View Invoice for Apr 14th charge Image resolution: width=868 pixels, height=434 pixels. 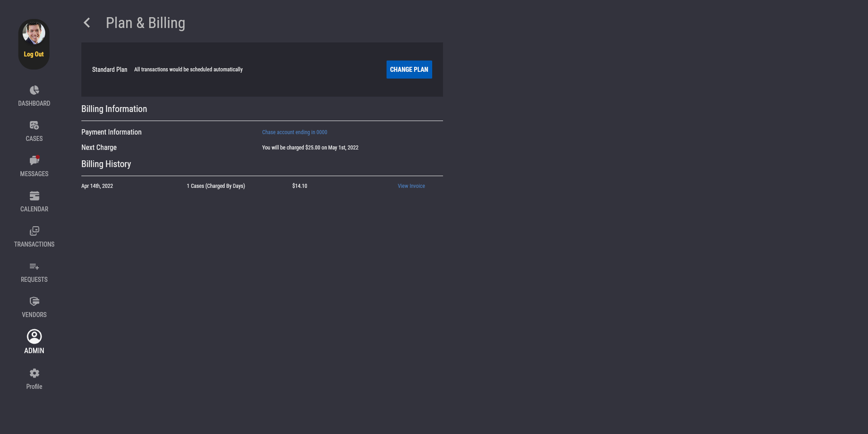pyautogui.click(x=411, y=186)
